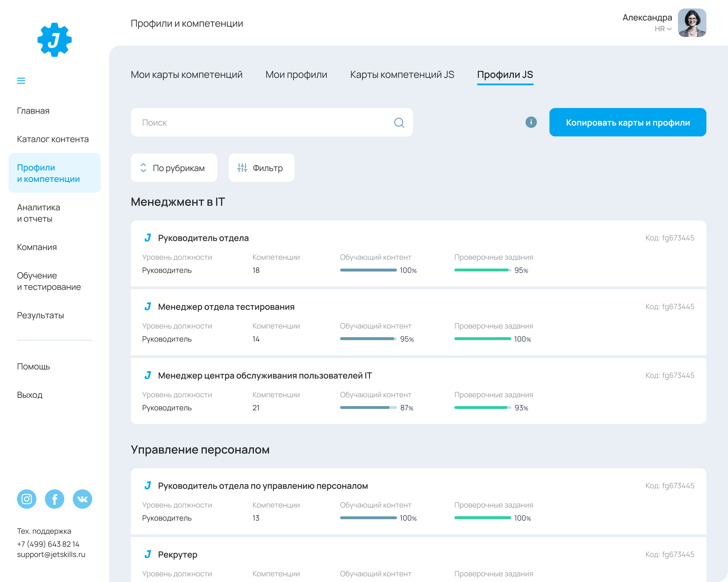Open the Фильтр options
This screenshot has width=728, height=582.
261,168
